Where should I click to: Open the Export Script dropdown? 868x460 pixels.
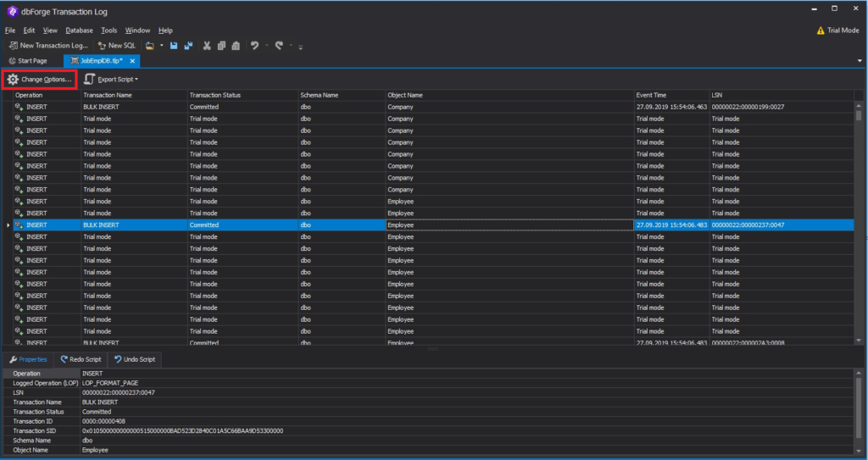[111, 80]
